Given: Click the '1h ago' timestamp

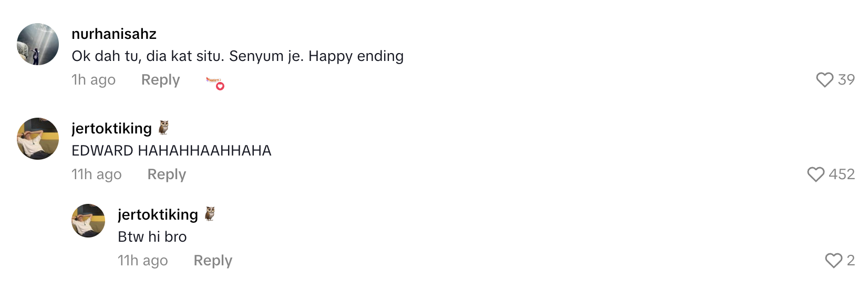Looking at the screenshot, I should (94, 80).
